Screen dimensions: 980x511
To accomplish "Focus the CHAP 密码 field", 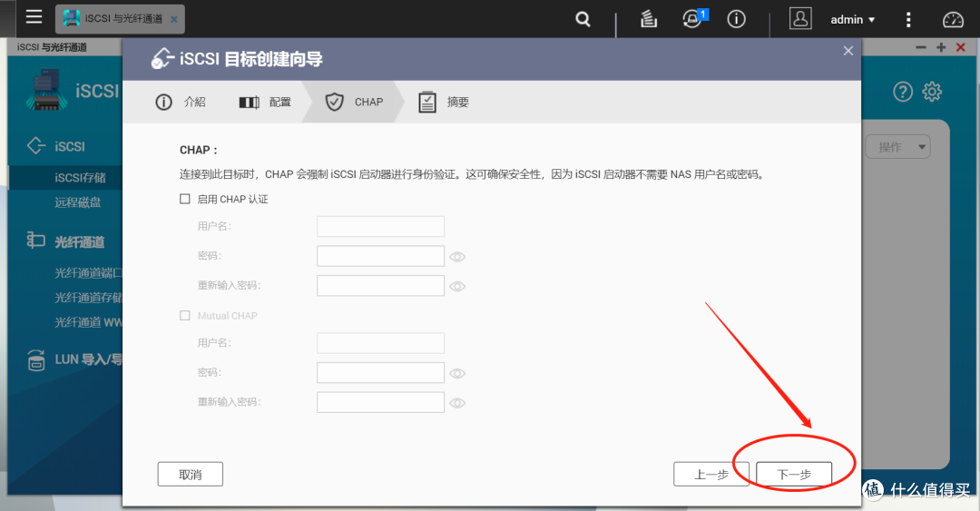I will click(x=380, y=256).
